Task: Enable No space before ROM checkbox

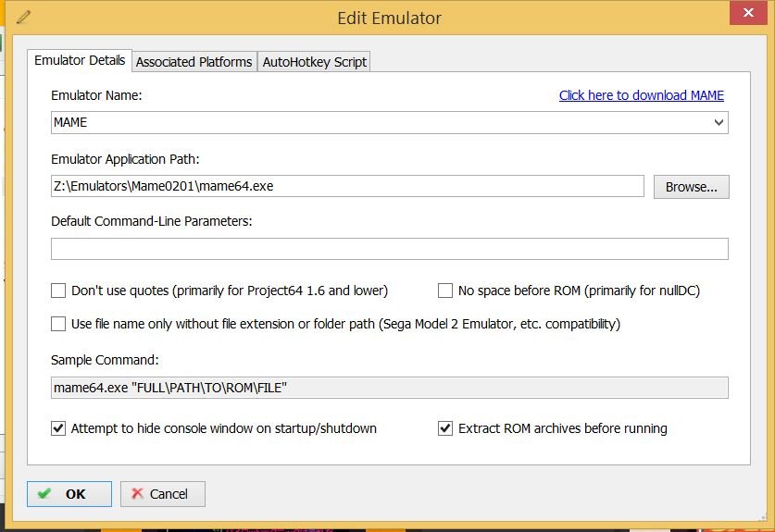Action: [x=445, y=291]
